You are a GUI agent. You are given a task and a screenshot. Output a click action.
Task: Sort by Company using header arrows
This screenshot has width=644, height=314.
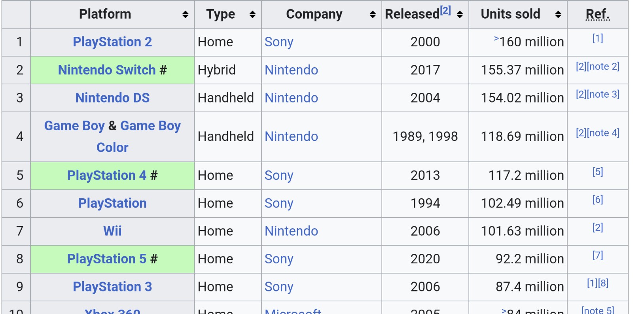tap(373, 15)
